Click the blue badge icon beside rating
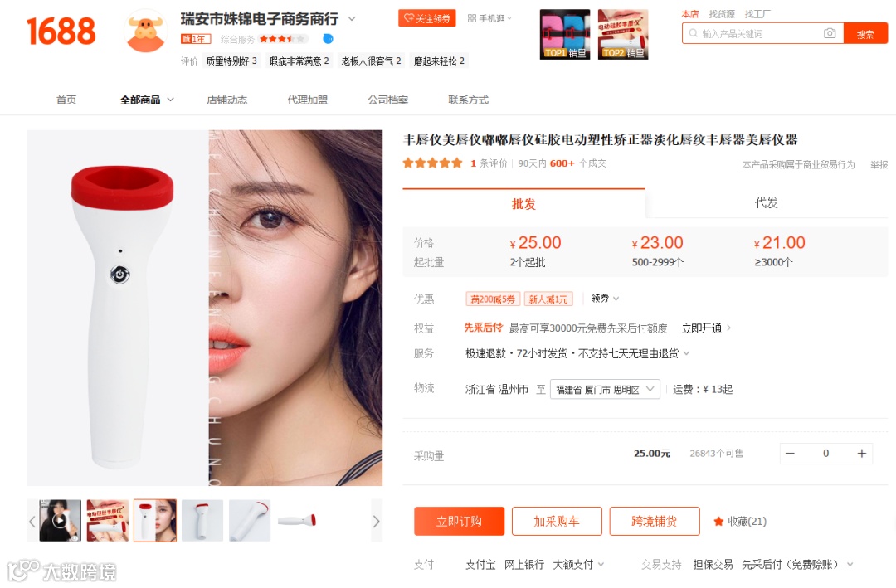This screenshot has width=896, height=588. pyautogui.click(x=328, y=39)
